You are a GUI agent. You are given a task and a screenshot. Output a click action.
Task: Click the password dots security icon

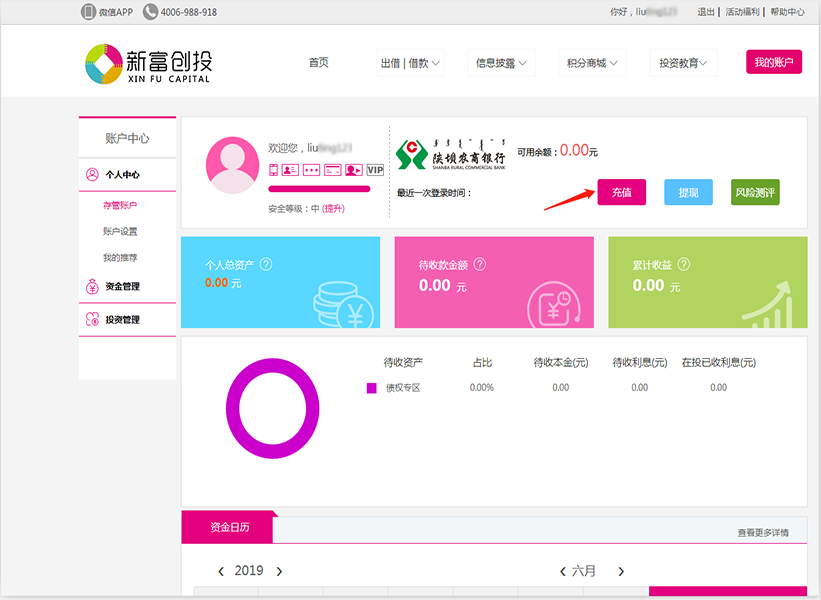(x=311, y=170)
